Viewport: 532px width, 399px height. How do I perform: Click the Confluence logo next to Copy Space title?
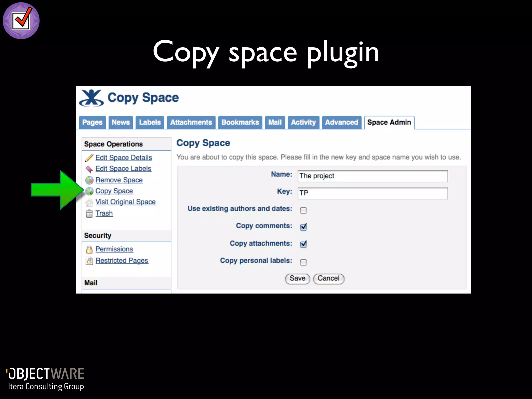pos(91,98)
